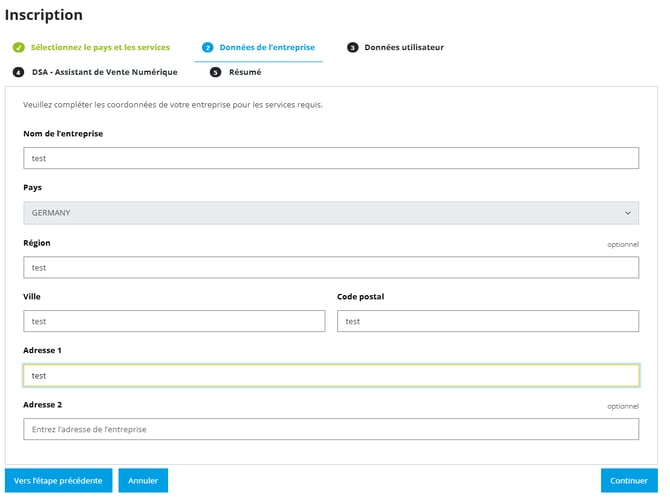This screenshot has height=504, width=670.
Task: Select the Ville text field
Action: click(x=174, y=321)
